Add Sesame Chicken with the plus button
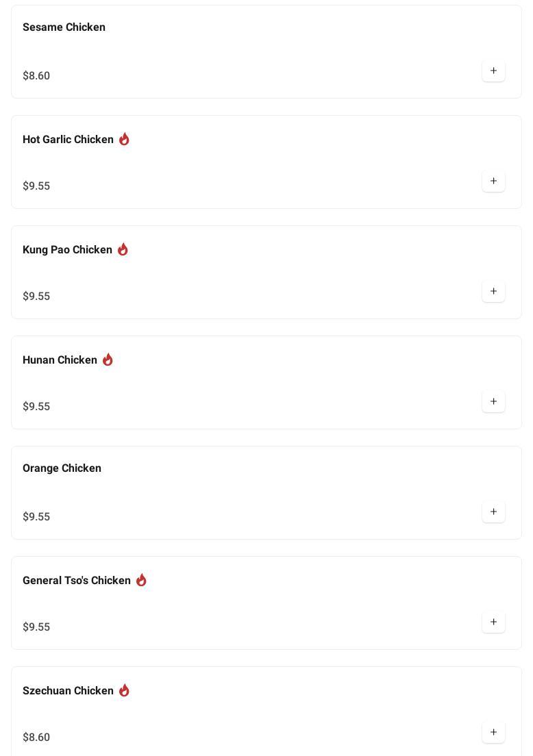Screen dimensions: 533x756 coord(493,71)
